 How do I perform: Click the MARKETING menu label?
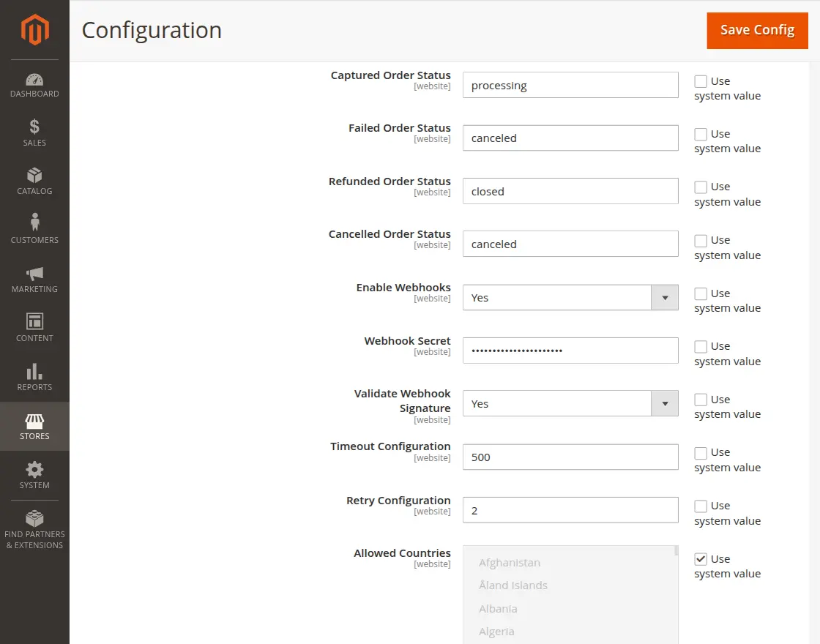(34, 289)
